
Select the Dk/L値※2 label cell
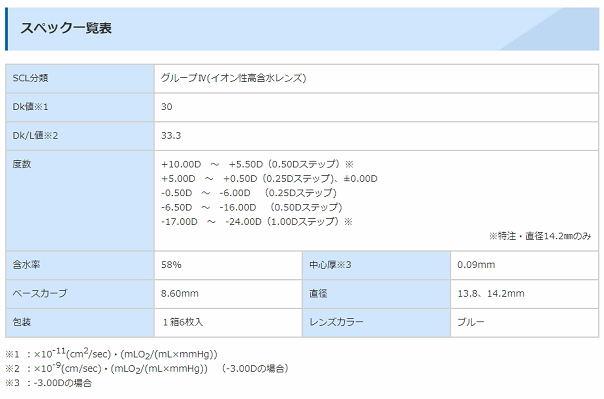[80, 136]
